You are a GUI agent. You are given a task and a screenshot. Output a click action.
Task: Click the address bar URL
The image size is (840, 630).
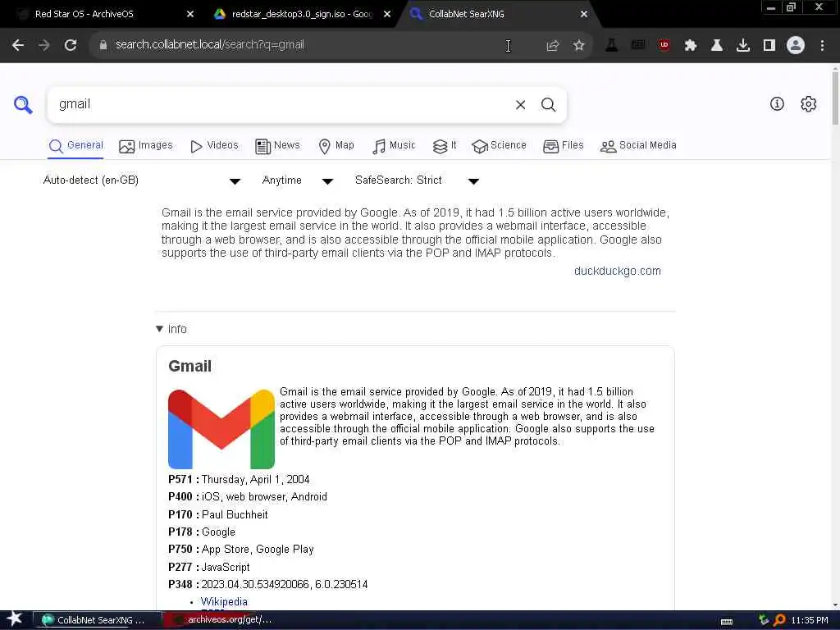pyautogui.click(x=210, y=45)
